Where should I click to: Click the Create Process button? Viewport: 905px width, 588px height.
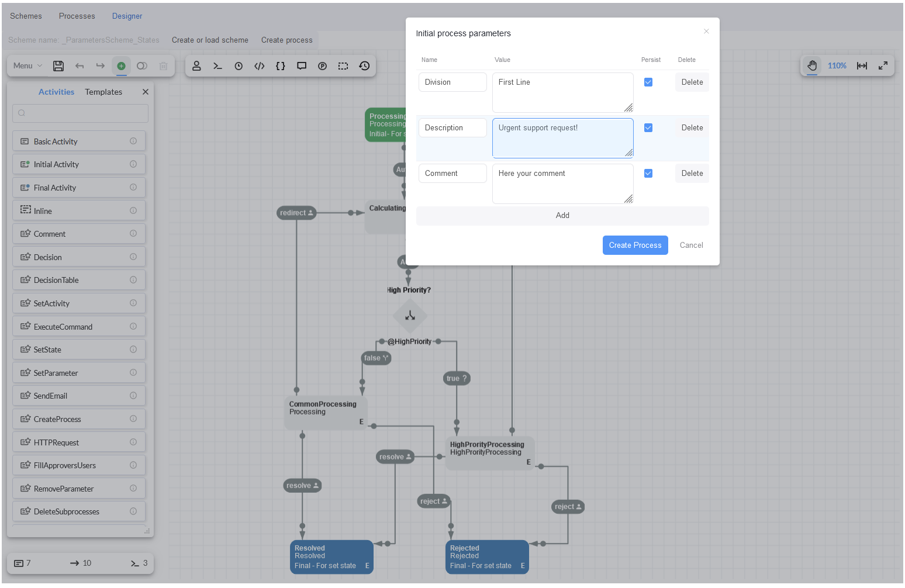635,245
